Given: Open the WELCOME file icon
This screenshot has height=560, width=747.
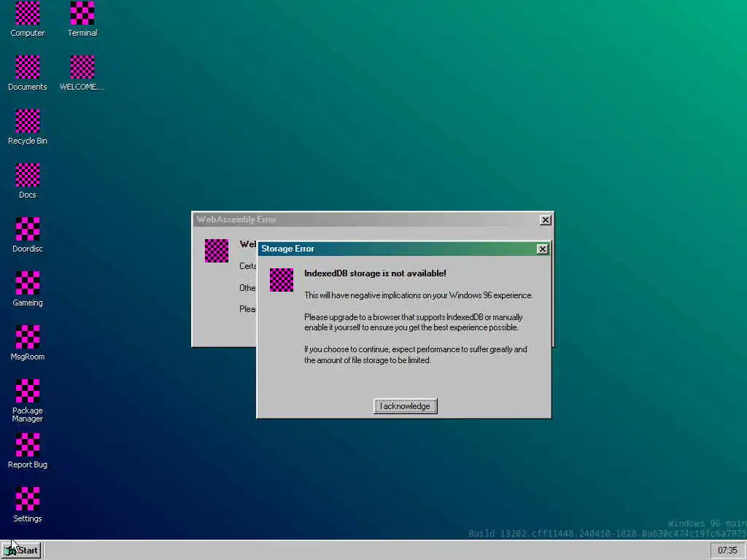Looking at the screenshot, I should click(82, 73).
